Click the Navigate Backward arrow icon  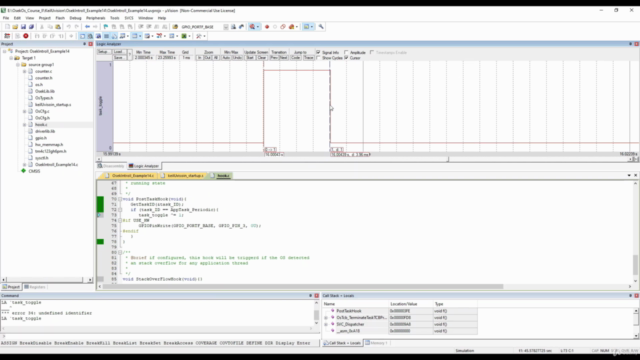tap(87, 27)
